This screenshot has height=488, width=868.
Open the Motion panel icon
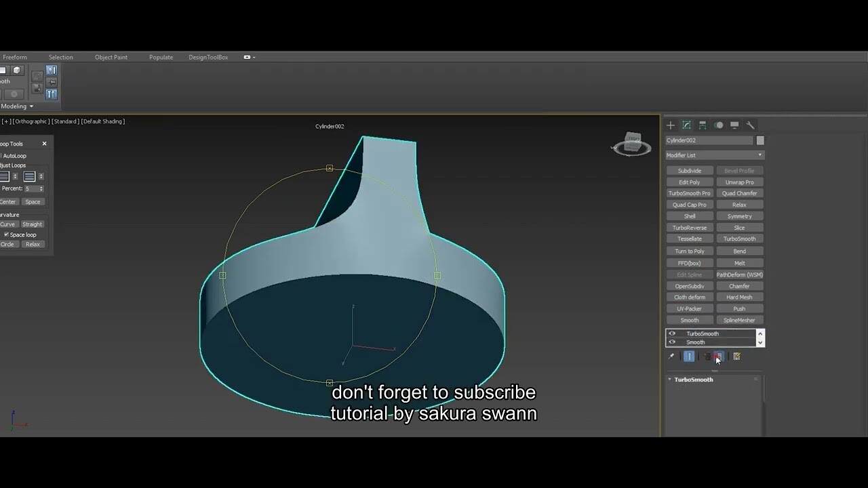[719, 125]
